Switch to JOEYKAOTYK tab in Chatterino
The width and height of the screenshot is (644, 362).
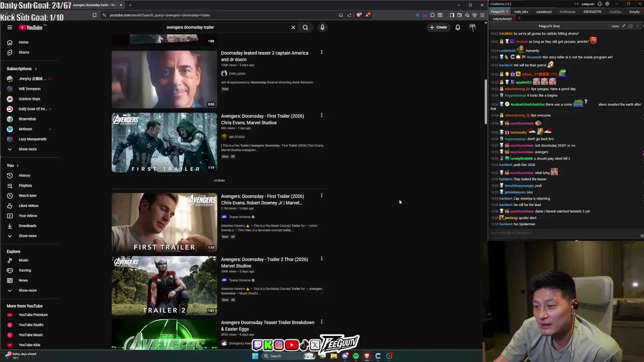click(x=592, y=12)
